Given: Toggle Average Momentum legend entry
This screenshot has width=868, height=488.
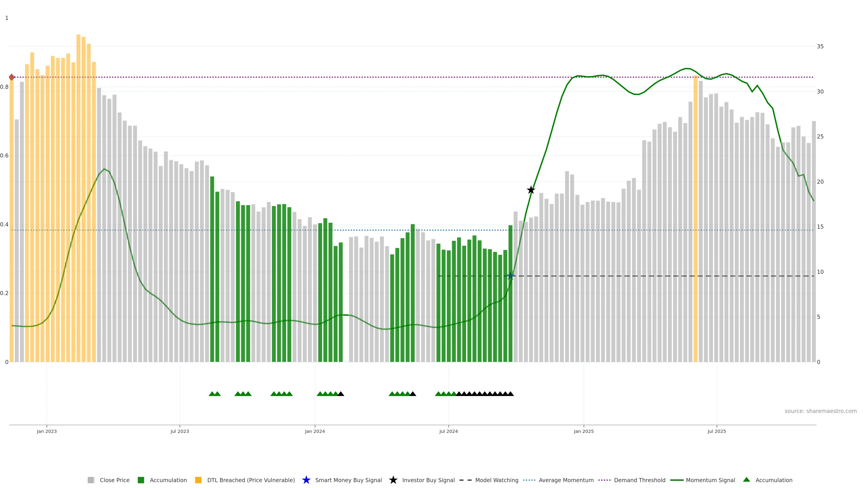Looking at the screenshot, I should [566, 480].
